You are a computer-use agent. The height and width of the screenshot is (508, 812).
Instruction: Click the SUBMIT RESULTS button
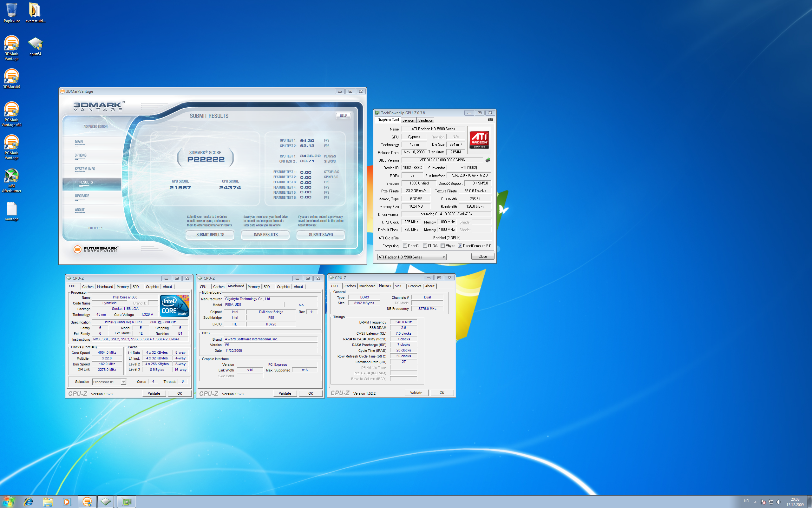(x=210, y=235)
